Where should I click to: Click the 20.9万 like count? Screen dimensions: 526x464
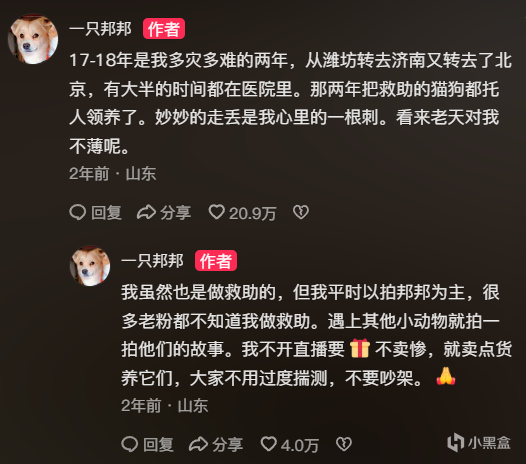click(x=253, y=213)
